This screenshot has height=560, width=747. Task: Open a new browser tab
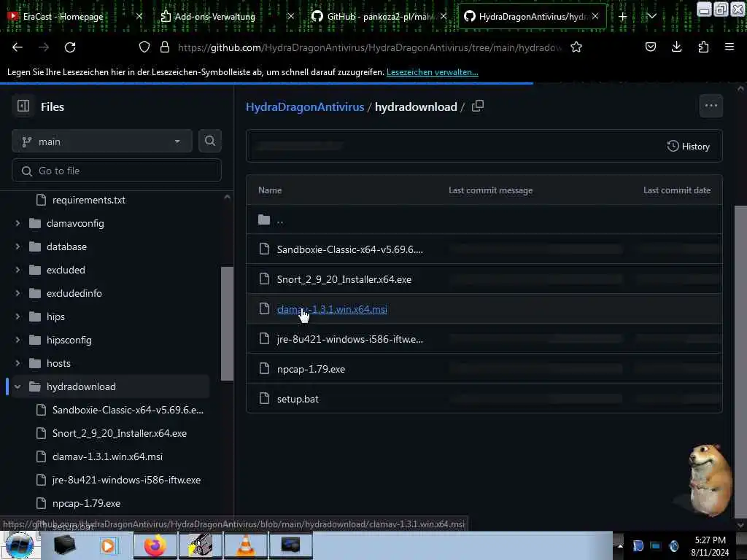coord(623,17)
